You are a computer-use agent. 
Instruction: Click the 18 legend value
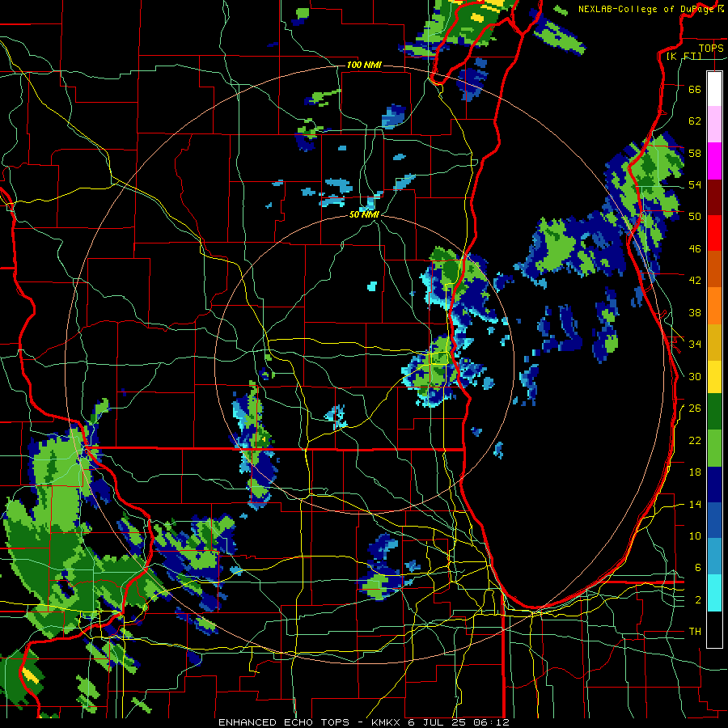[x=695, y=472]
